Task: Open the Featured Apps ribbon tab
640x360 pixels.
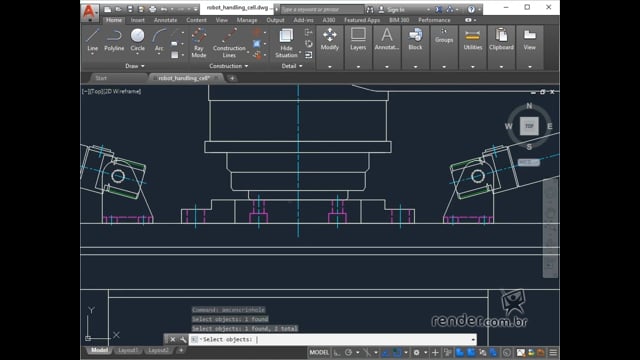Action: (362, 20)
